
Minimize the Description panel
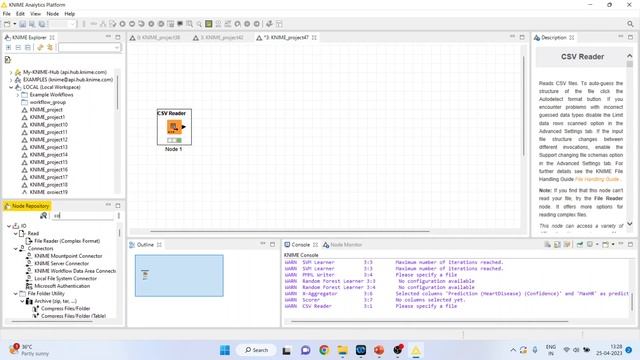click(x=620, y=37)
